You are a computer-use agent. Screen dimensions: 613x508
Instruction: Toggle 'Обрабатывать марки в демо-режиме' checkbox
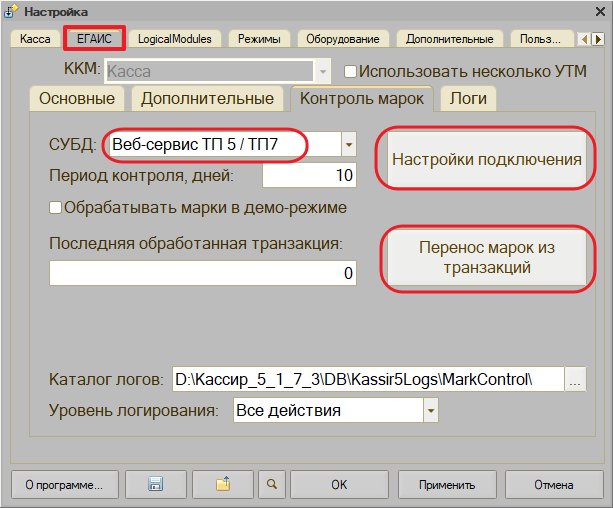[55, 207]
